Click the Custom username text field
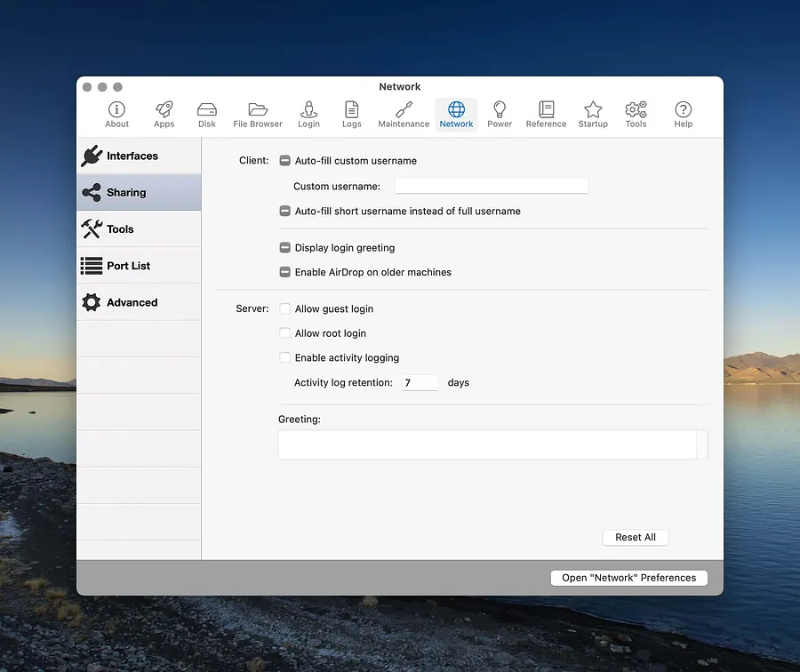This screenshot has height=672, width=800. [492, 187]
